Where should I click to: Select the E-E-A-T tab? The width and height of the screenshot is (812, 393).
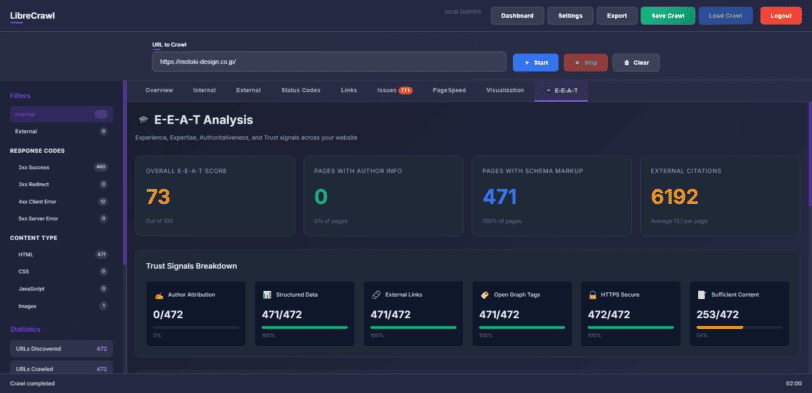[x=561, y=90]
